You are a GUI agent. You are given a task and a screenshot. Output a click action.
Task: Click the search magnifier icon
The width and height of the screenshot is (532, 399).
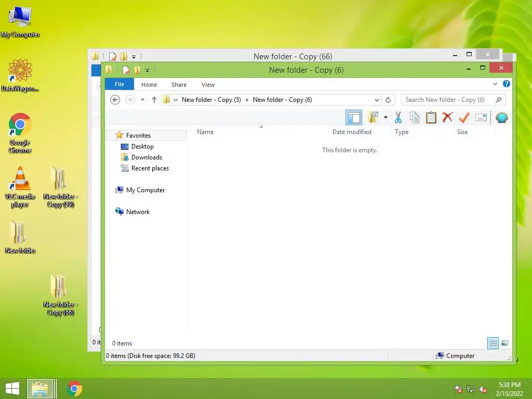point(498,100)
